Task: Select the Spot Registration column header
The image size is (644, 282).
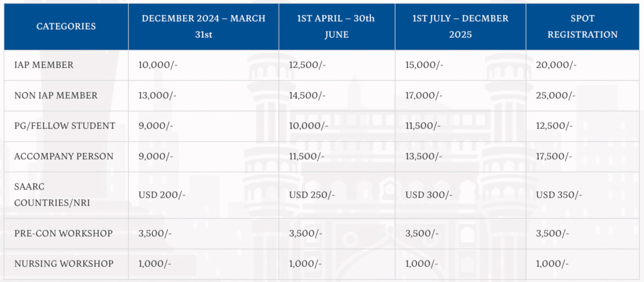Action: [582, 26]
